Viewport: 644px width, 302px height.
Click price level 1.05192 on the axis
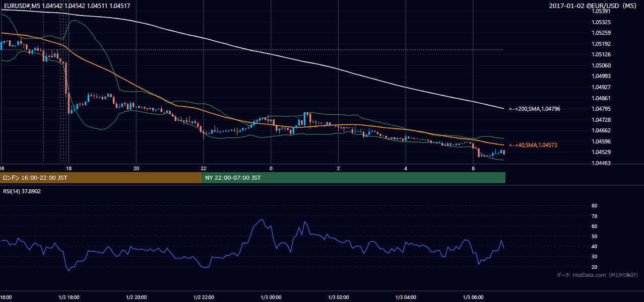601,44
